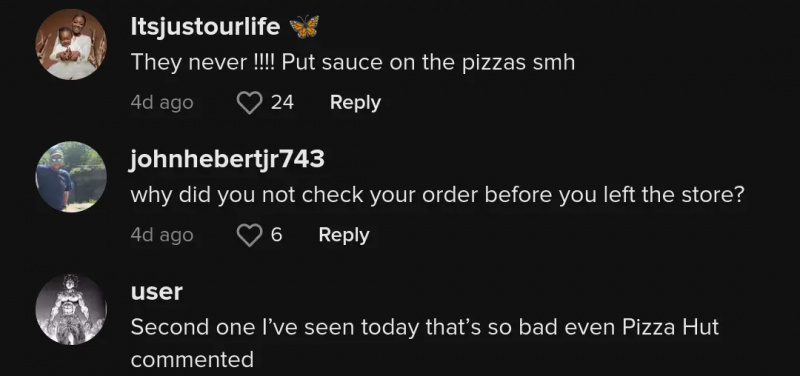Open johnhebertjr743's profile avatar
The image size is (800, 376).
click(x=71, y=177)
